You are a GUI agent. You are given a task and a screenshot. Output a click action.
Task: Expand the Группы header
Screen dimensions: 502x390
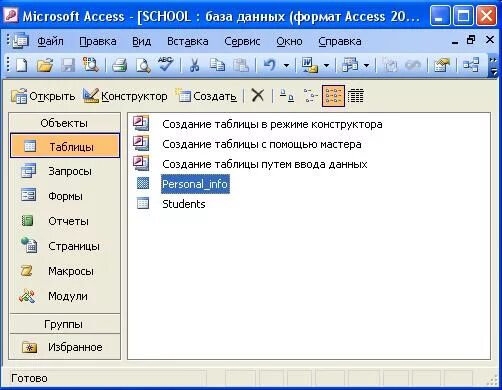pos(65,324)
